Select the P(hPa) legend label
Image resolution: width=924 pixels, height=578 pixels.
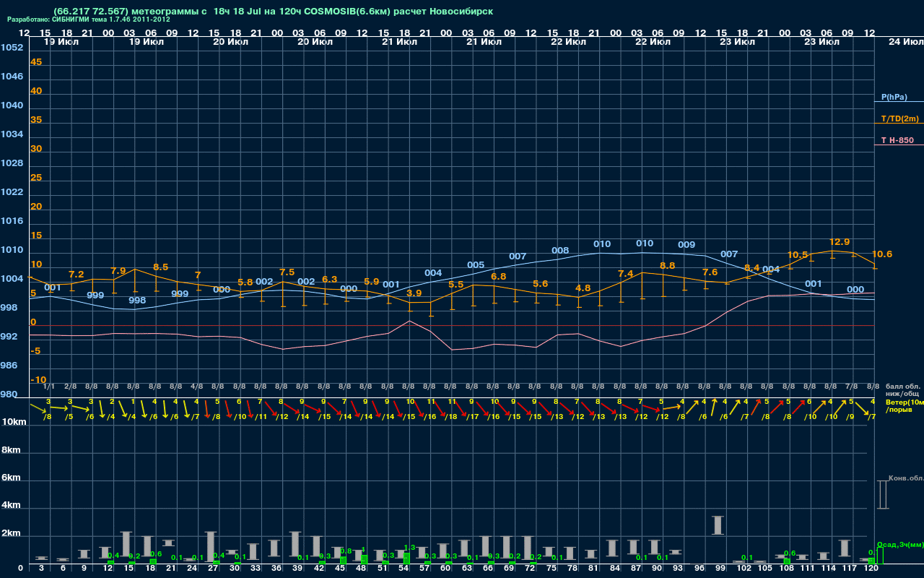[894, 97]
